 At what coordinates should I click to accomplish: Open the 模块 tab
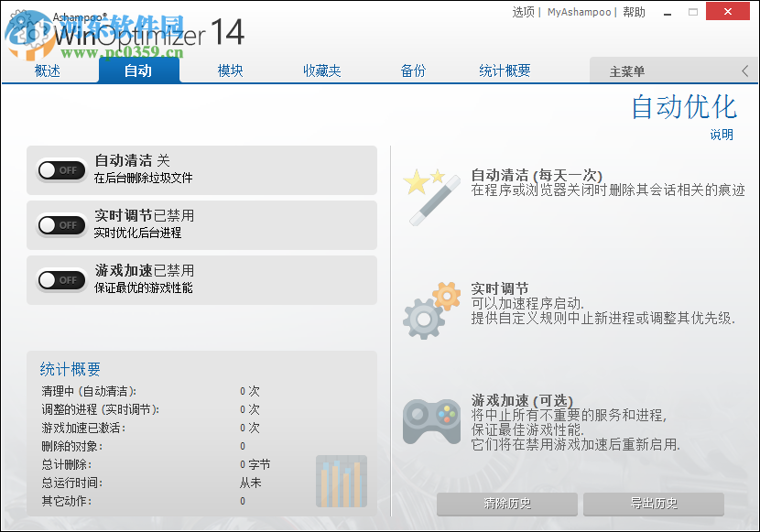pos(229,69)
